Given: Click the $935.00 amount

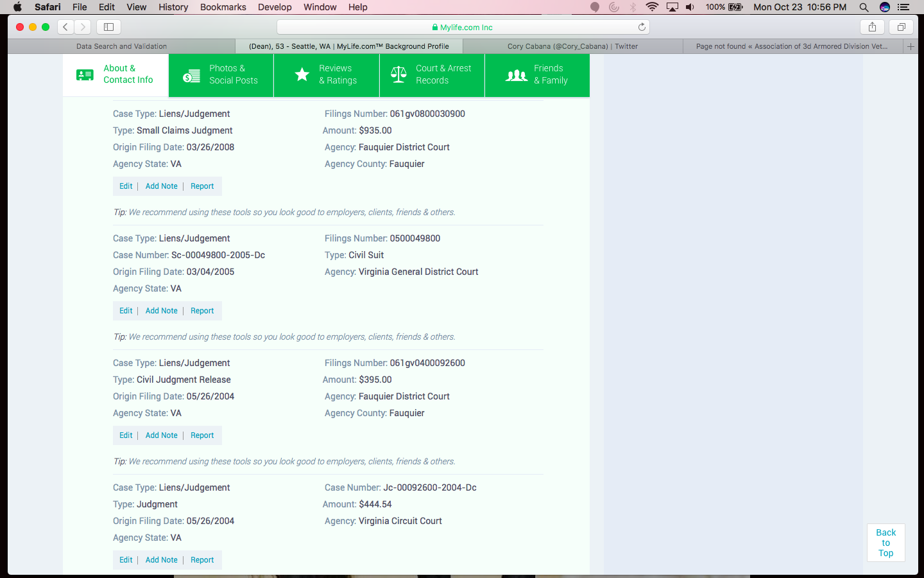Looking at the screenshot, I should 375,130.
